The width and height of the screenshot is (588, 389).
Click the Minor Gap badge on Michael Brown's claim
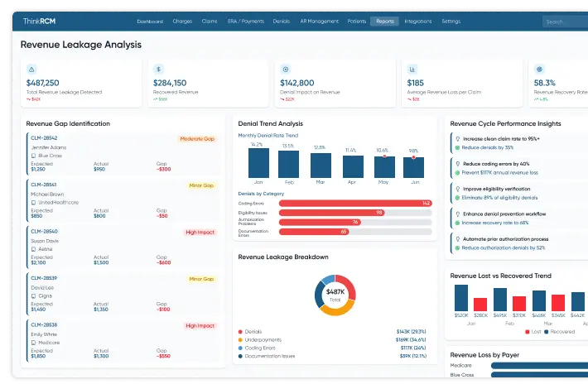201,185
